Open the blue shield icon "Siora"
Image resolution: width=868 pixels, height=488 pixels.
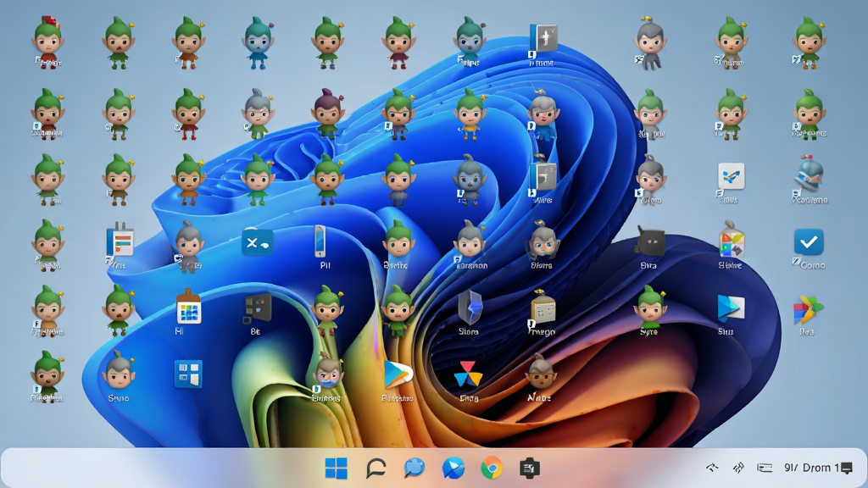pyautogui.click(x=470, y=307)
